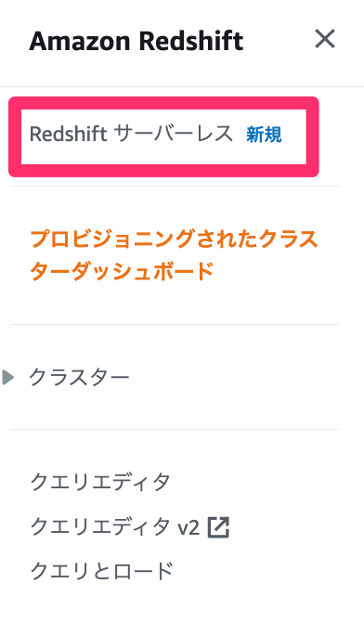Open クエリエディタ from the sidebar
Viewport: 364px width, 622px height.
(x=100, y=482)
